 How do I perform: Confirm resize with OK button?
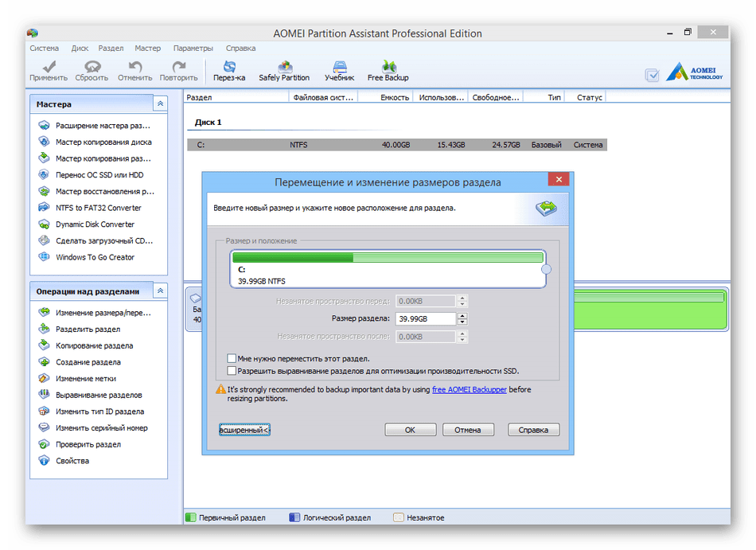tap(411, 430)
